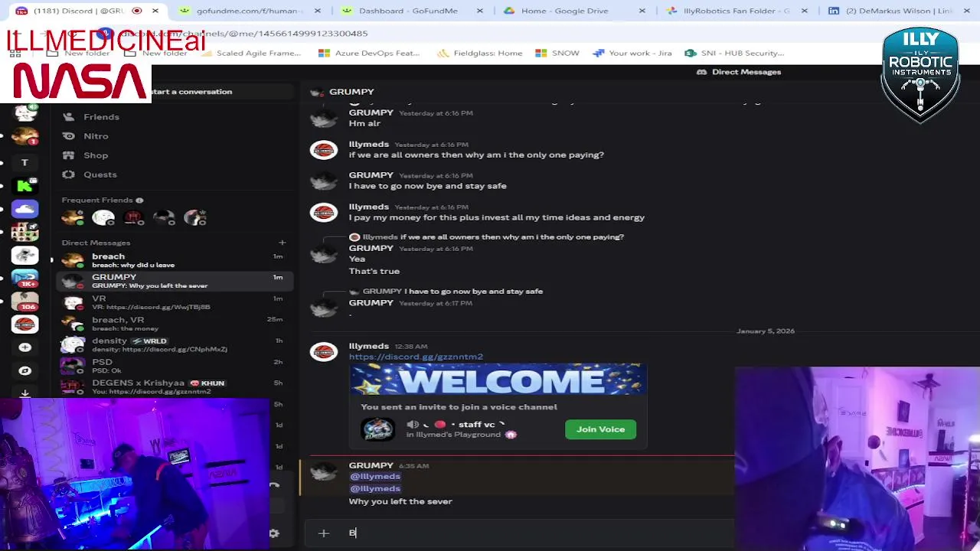The image size is (980, 551).
Task: Open Discover servers compass icon
Action: [24, 370]
